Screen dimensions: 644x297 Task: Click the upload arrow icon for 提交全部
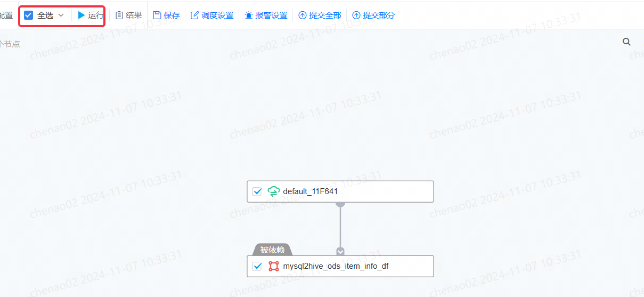point(303,15)
